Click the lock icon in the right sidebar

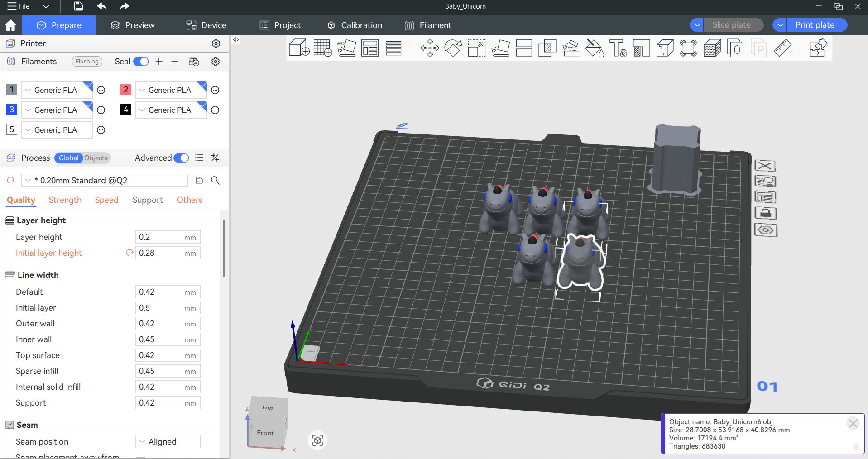pos(765,213)
